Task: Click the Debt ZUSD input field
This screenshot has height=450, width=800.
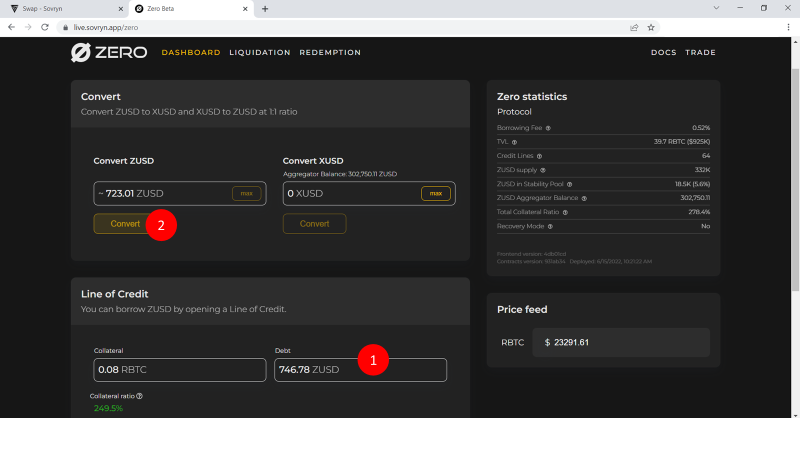Action: tap(360, 370)
